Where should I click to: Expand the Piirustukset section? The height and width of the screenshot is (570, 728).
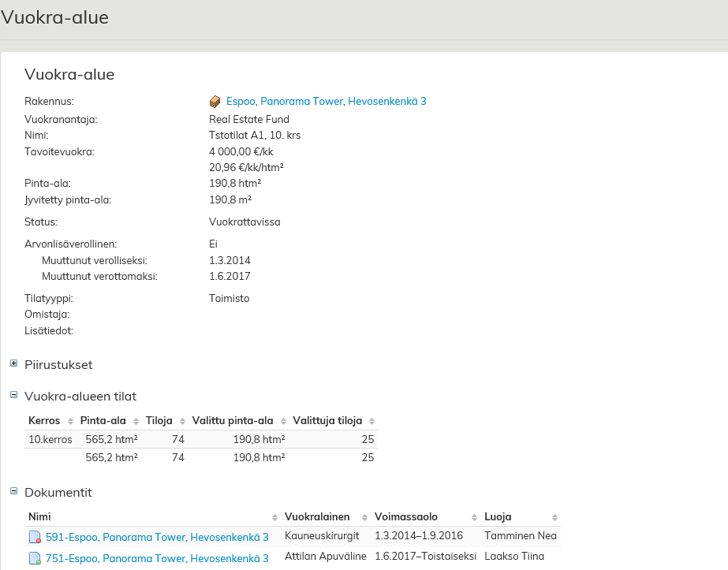[x=14, y=363]
